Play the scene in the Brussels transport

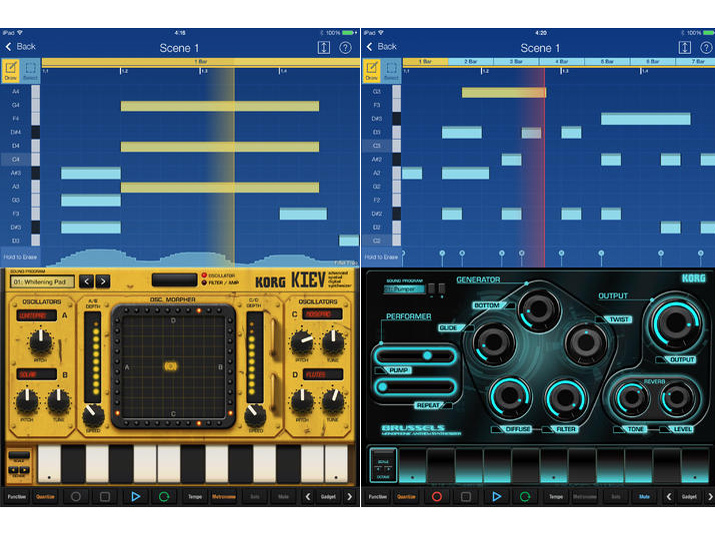coord(497,497)
